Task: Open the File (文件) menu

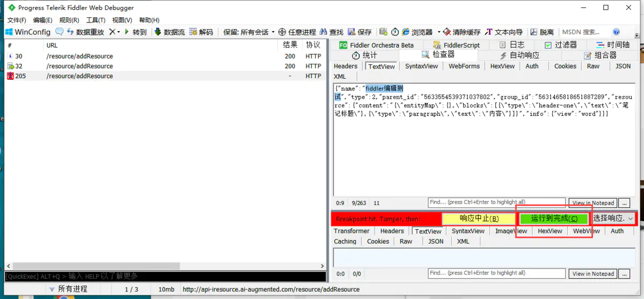Action: (x=17, y=20)
